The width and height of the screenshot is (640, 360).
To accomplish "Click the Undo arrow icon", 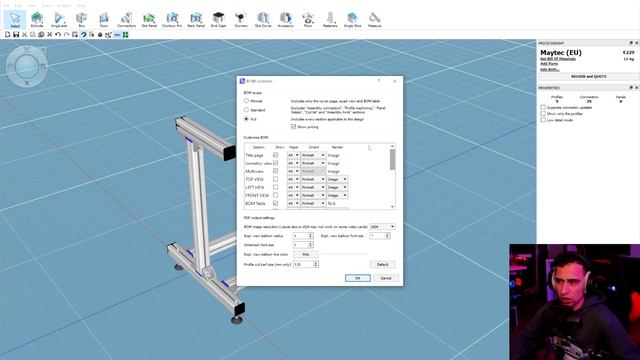I will coord(58,35).
